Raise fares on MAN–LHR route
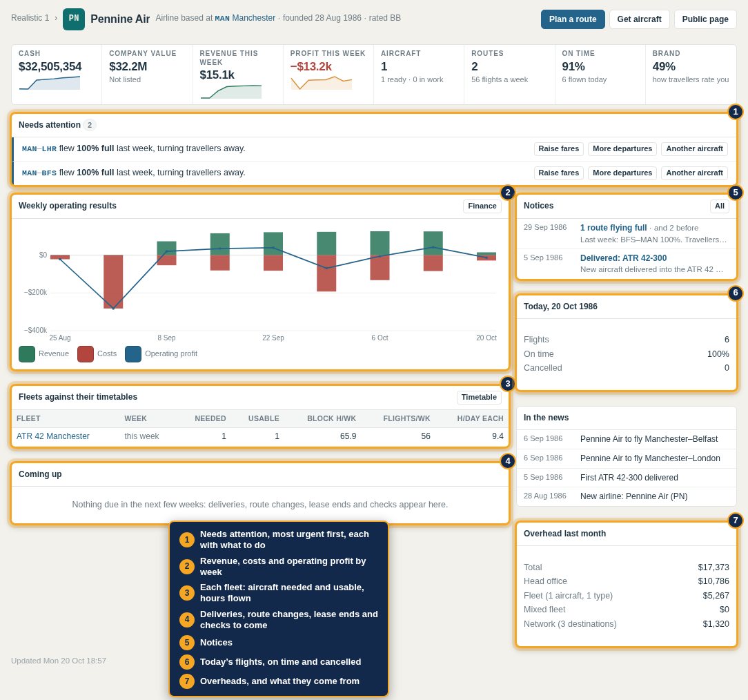This screenshot has height=700, width=748. click(x=559, y=149)
